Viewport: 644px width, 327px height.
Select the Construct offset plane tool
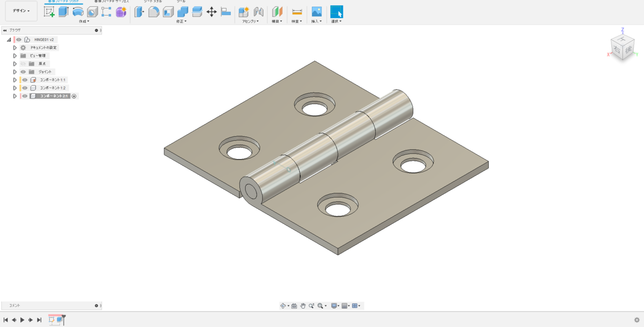pyautogui.click(x=277, y=12)
